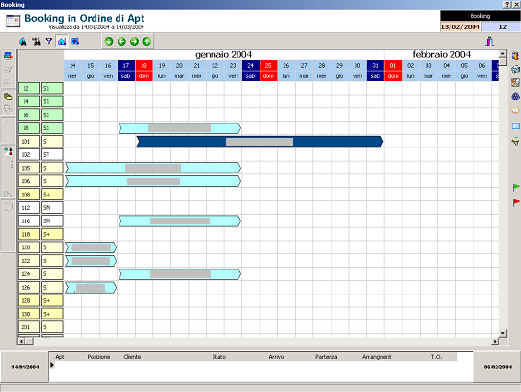Viewport: 521px width, 392px height.
Task: Click the horizontal scrollbar left arrow below apartment list
Action: tap(21, 341)
